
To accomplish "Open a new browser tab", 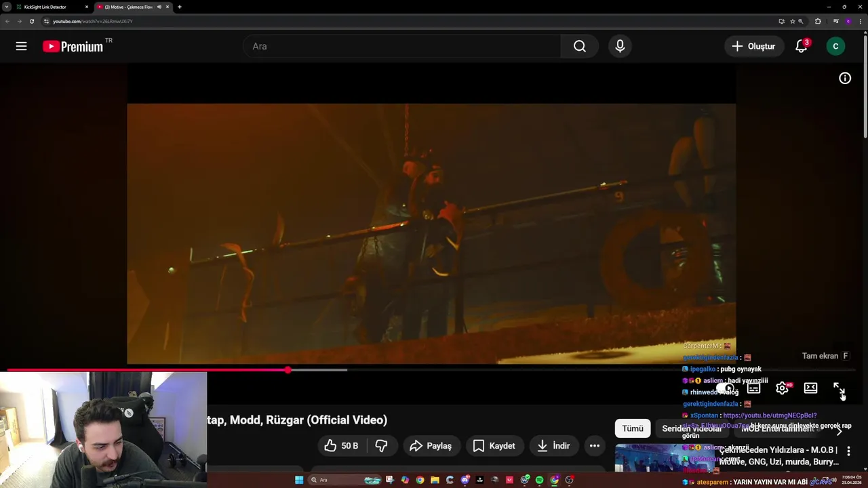I will click(x=179, y=7).
